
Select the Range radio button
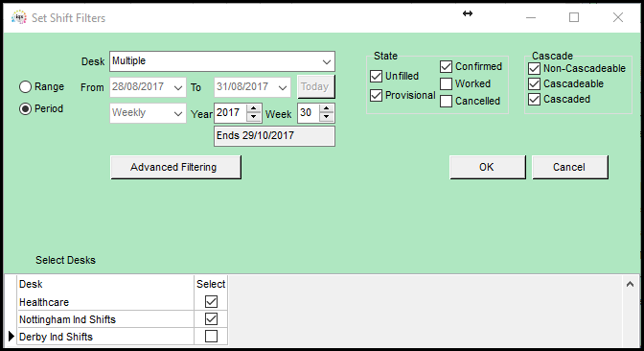pos(26,86)
